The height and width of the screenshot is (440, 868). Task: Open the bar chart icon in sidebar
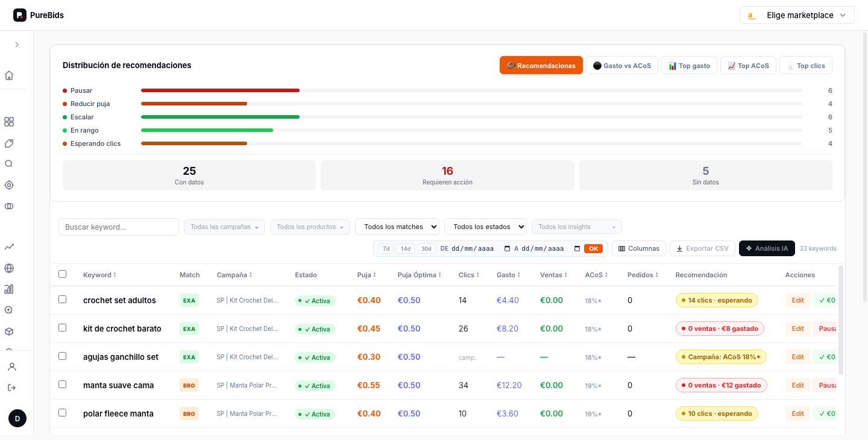pos(9,289)
